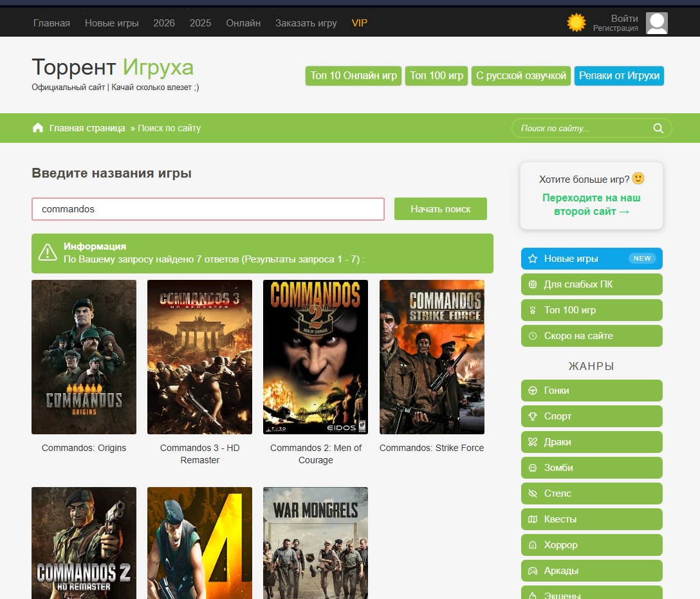This screenshot has width=700, height=599.
Task: Open С русской озвучкой button
Action: tap(521, 75)
